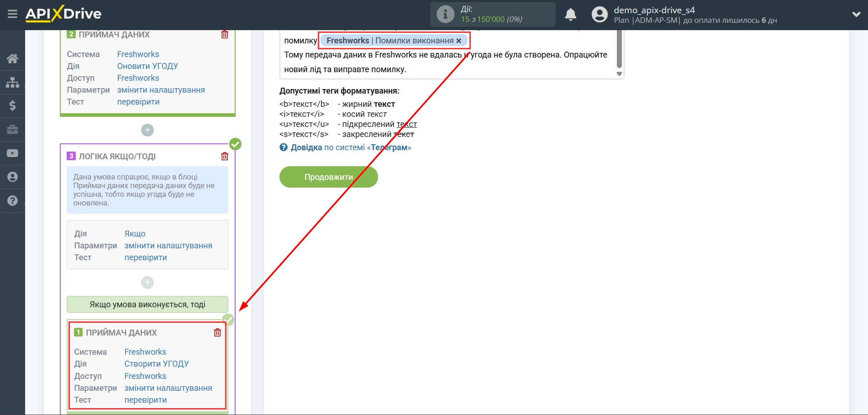868x415 pixels.
Task: Click the Оновити УГОДУ action link
Action: 147,66
